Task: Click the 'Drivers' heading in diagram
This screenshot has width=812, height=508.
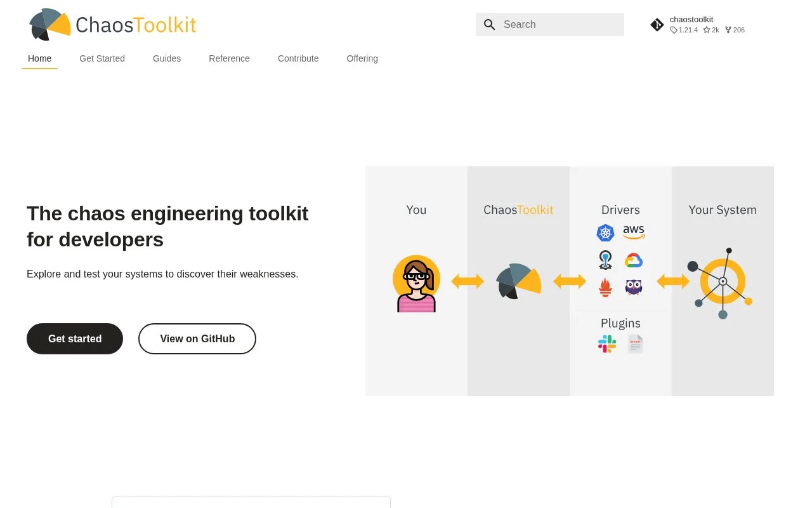Action: (620, 210)
